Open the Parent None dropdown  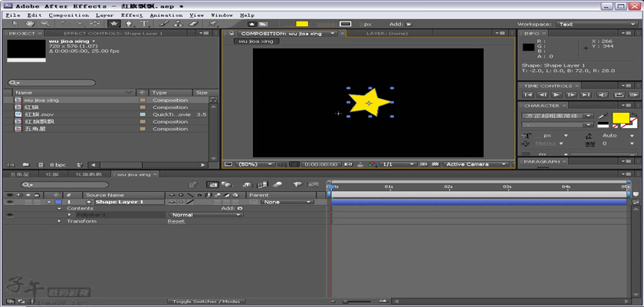287,202
